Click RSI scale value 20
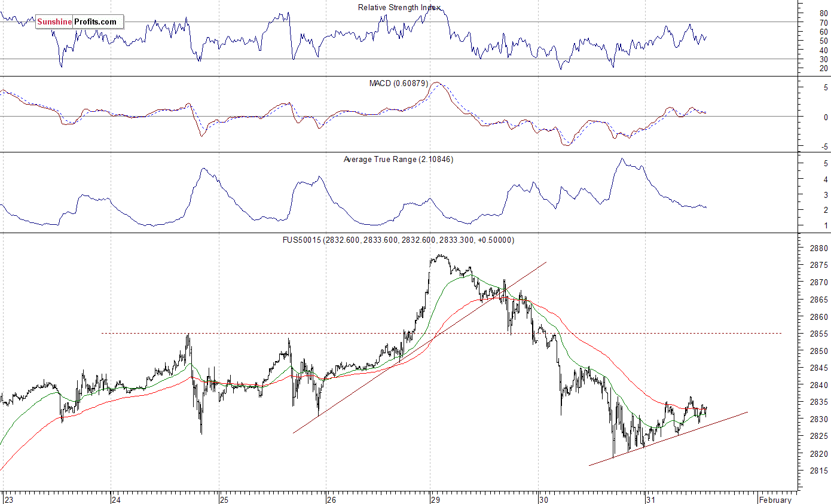 (824, 68)
